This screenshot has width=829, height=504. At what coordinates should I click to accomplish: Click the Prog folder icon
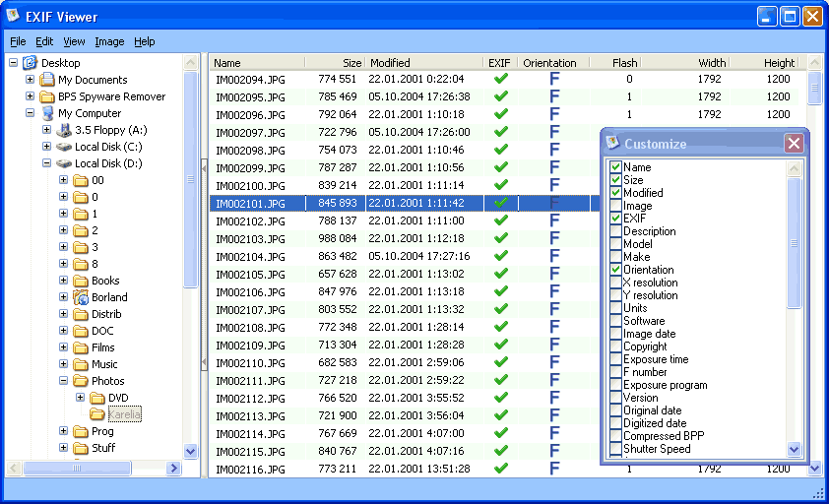(81, 431)
